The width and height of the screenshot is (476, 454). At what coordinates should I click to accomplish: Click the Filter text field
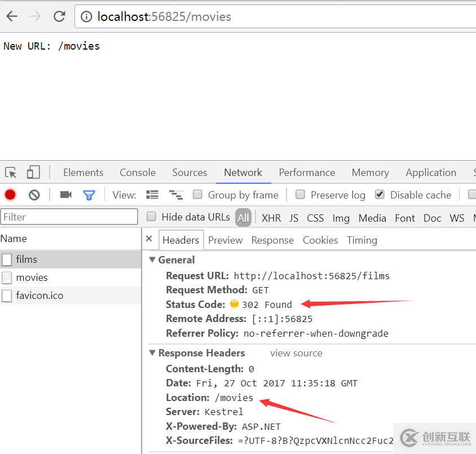click(x=69, y=217)
